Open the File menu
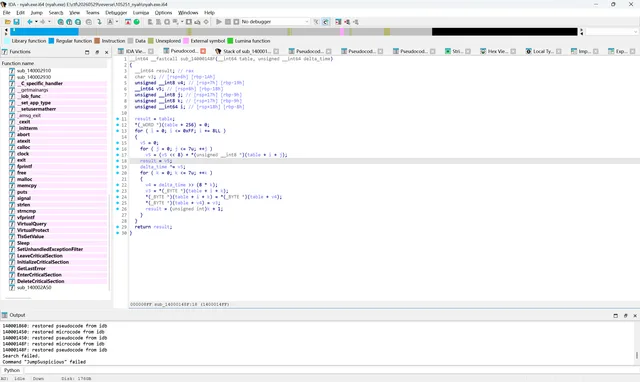The height and width of the screenshot is (382, 640). pyautogui.click(x=7, y=13)
